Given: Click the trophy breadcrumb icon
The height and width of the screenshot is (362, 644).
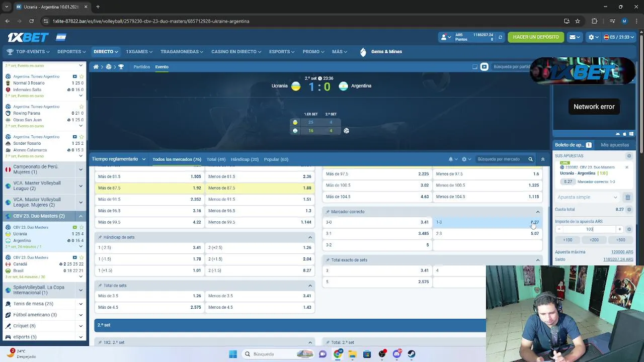Looking at the screenshot, I should [121, 67].
